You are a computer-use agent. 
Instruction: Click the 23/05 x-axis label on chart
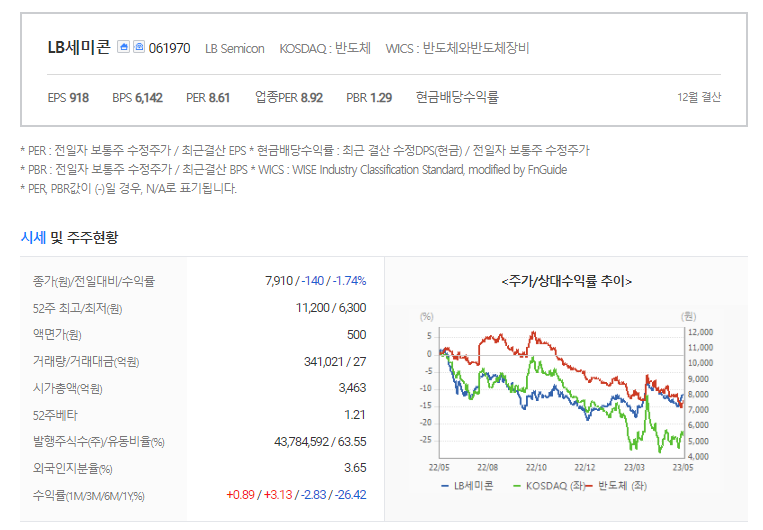[683, 468]
